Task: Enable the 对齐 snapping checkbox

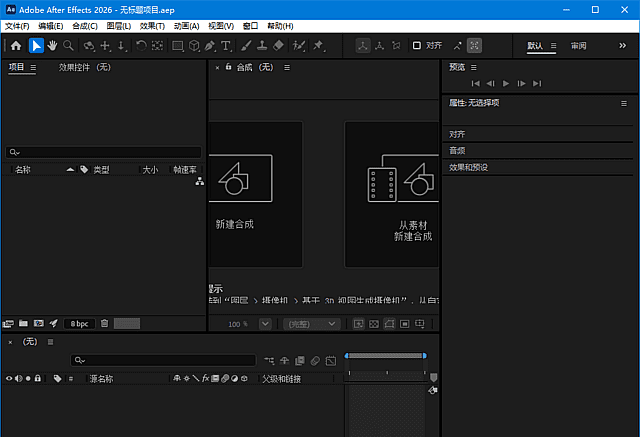Action: 417,46
